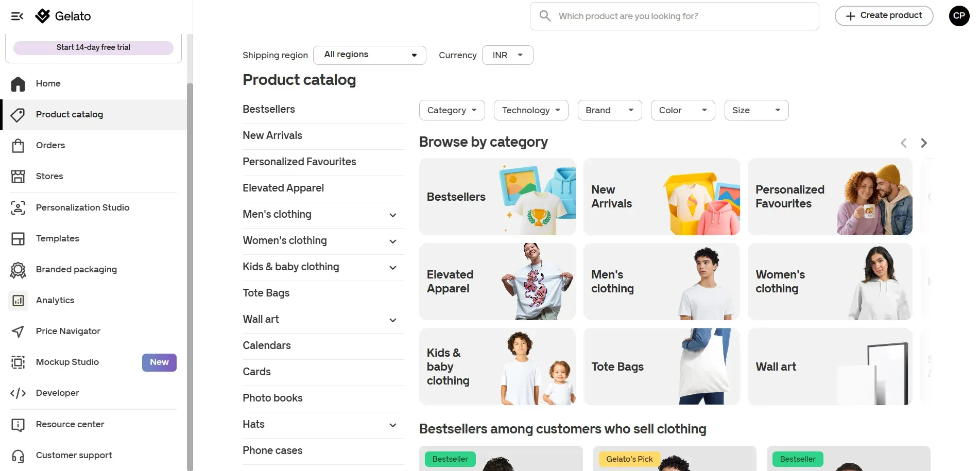Screen dimensions: 980x471
Task: Click the Home icon in the sidebar
Action: (x=18, y=84)
